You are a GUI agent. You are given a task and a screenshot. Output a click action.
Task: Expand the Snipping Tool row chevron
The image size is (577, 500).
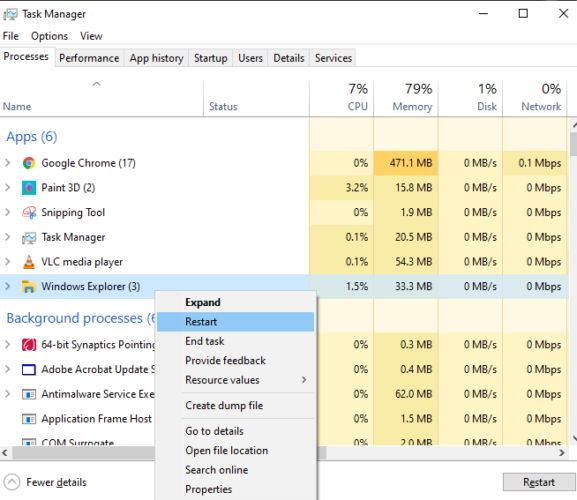(8, 212)
